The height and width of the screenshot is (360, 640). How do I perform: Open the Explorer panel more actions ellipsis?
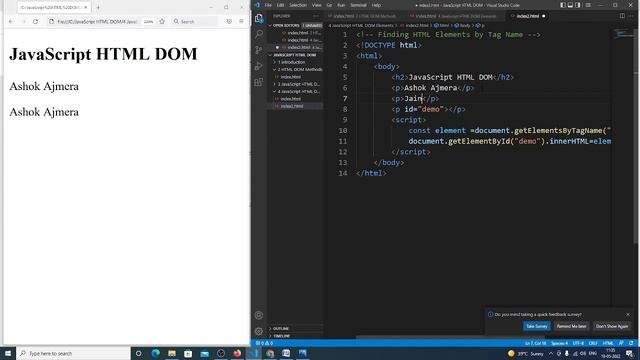coord(316,16)
